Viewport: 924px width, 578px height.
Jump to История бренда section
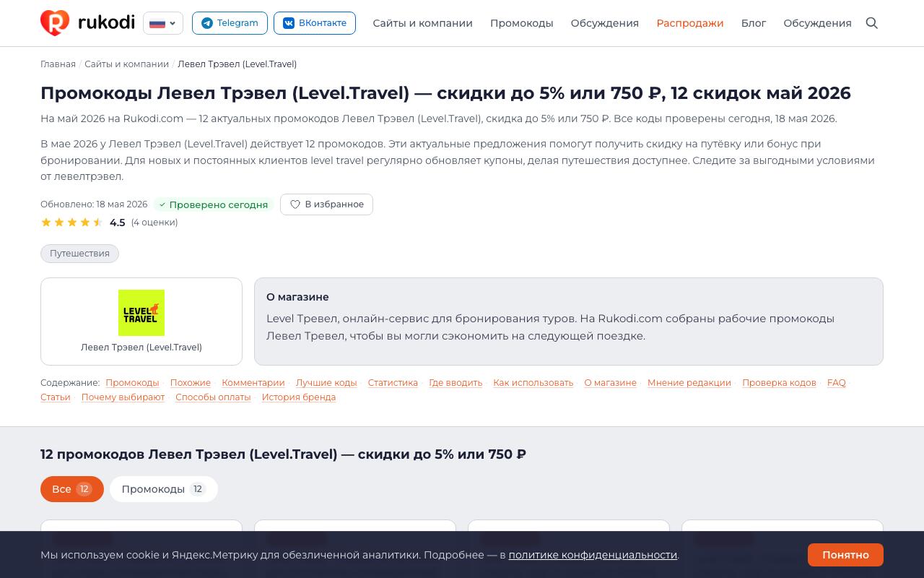[x=299, y=397]
